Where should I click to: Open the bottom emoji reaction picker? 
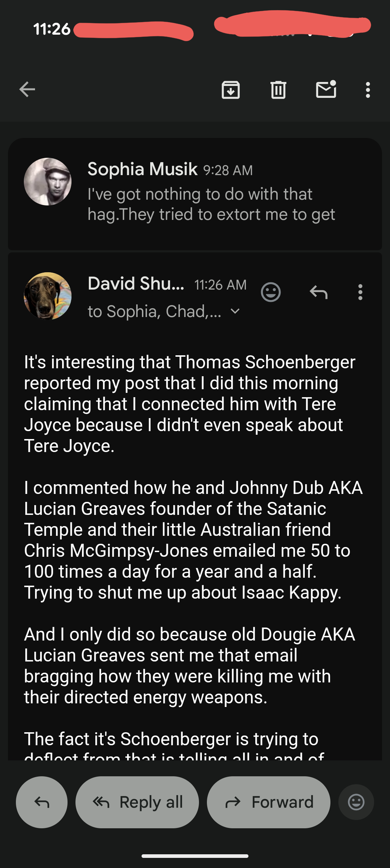(356, 802)
